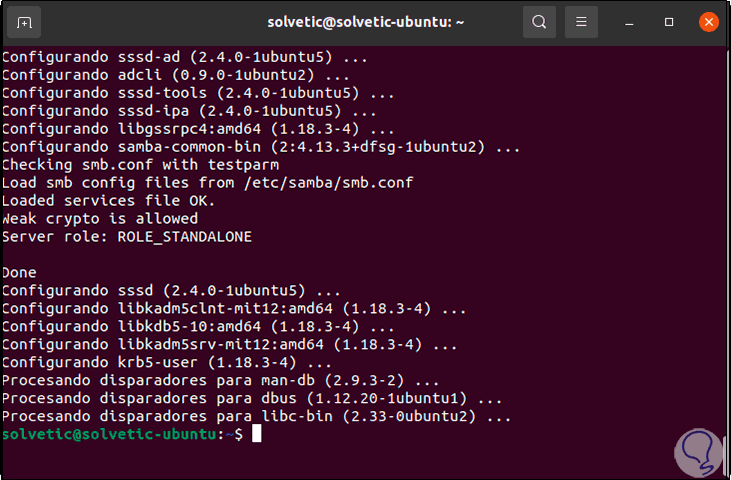Maximize the terminal window
Screen dimensions: 731x480
click(669, 22)
